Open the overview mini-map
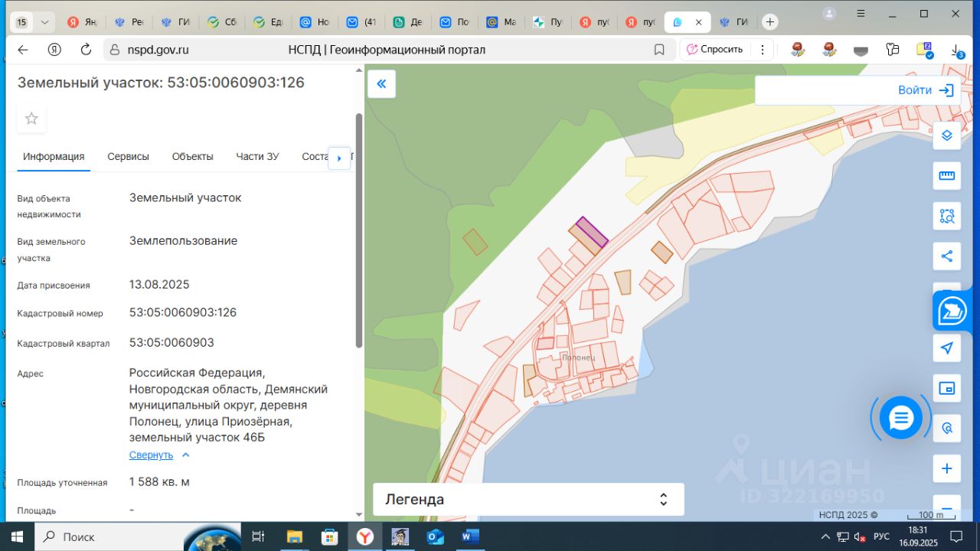Image resolution: width=980 pixels, height=551 pixels. pos(947,389)
